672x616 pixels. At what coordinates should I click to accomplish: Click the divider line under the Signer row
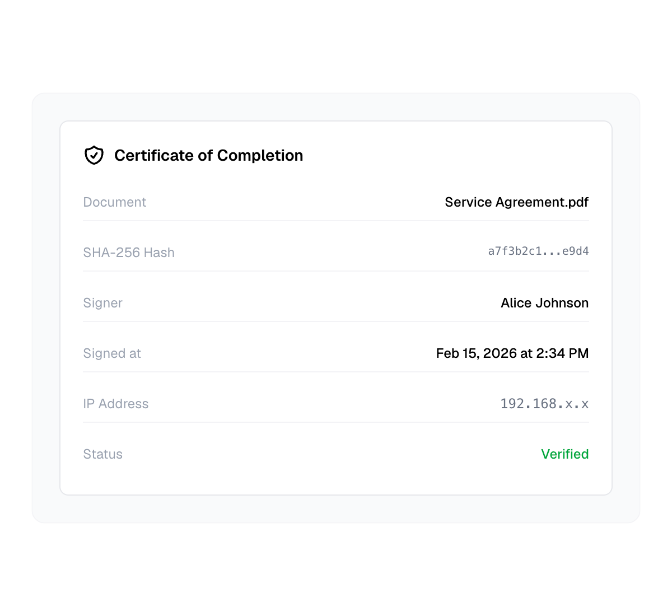click(x=336, y=321)
